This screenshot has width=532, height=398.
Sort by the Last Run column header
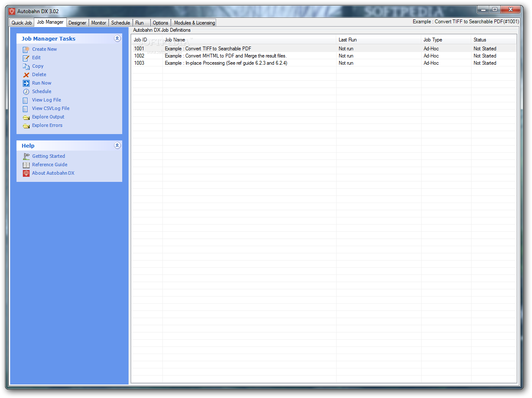pyautogui.click(x=379, y=40)
